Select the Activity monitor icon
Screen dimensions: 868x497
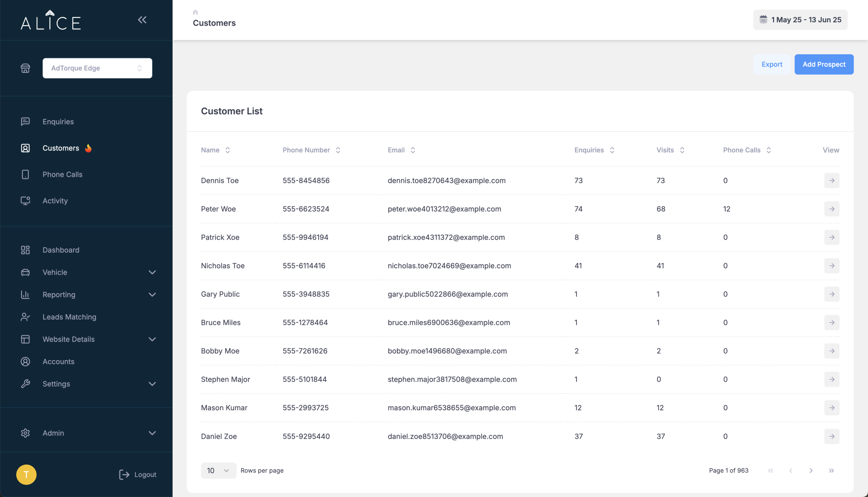pyautogui.click(x=25, y=201)
